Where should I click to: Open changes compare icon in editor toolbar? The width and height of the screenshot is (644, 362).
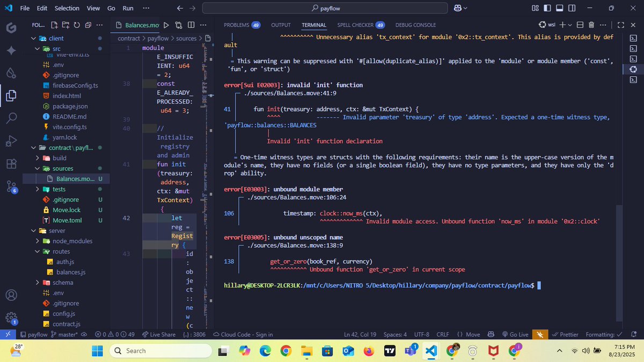[178, 25]
